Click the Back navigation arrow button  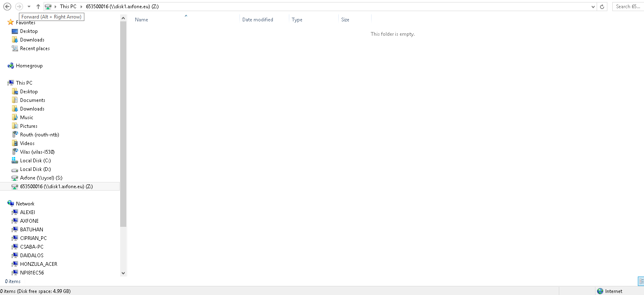pos(7,7)
